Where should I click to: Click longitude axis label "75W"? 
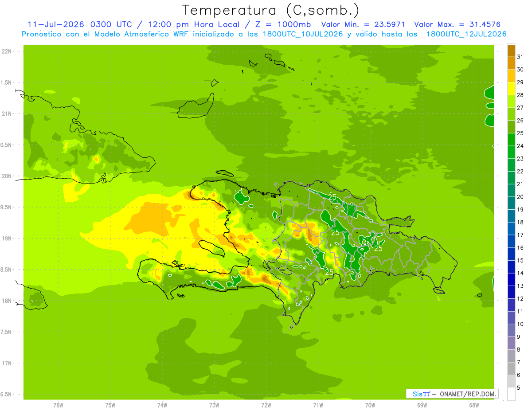coord(110,405)
